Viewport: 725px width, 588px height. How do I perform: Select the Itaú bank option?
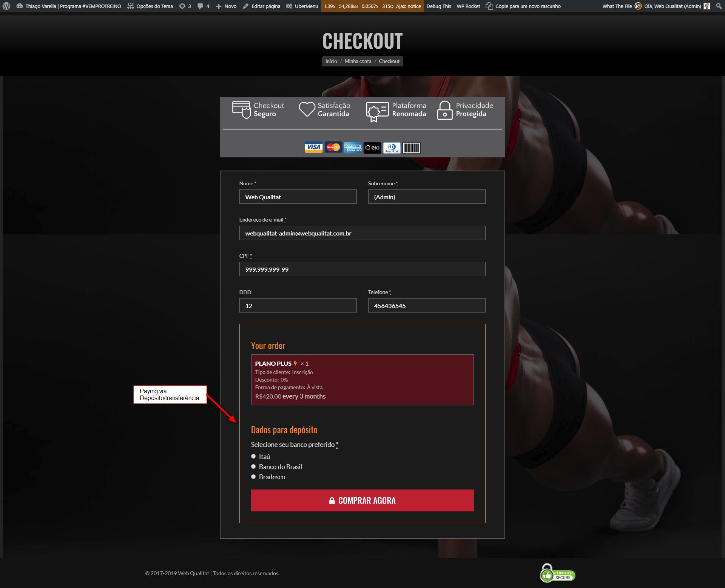pyautogui.click(x=253, y=456)
